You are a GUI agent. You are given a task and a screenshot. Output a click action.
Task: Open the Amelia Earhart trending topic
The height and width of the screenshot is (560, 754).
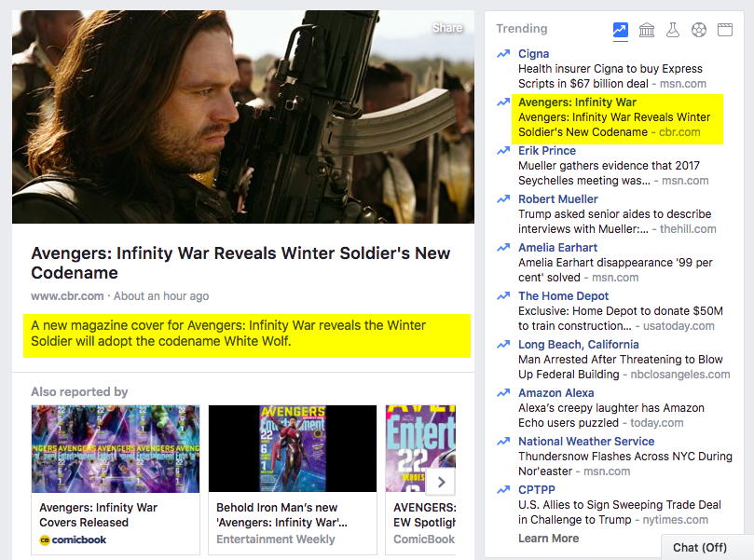pos(558,248)
